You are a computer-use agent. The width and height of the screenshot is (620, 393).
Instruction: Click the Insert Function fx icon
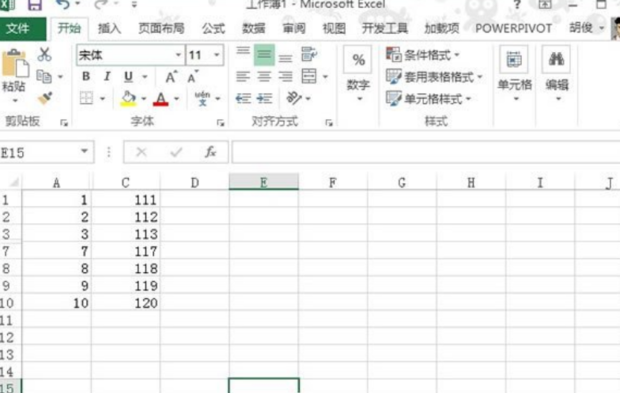(x=210, y=152)
